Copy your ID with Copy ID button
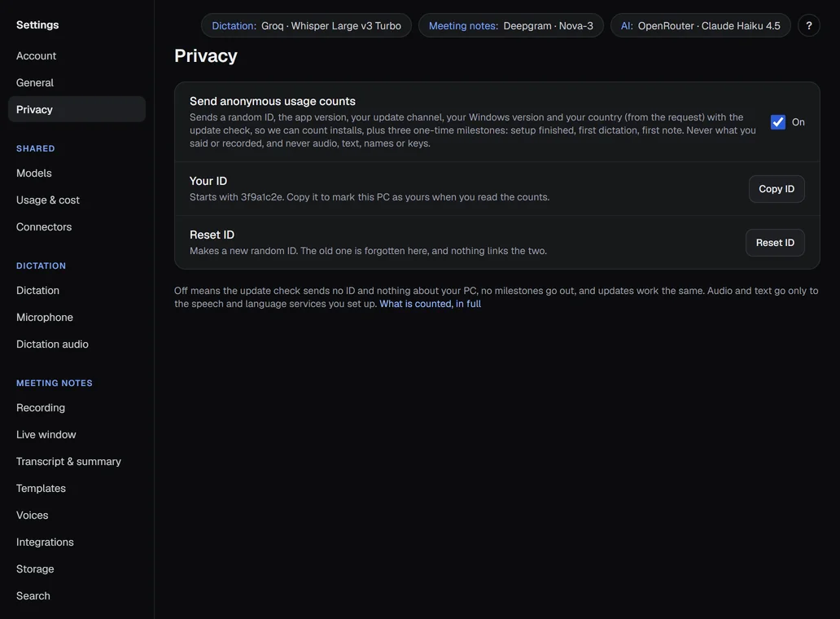Viewport: 840px width, 619px height. coord(777,189)
